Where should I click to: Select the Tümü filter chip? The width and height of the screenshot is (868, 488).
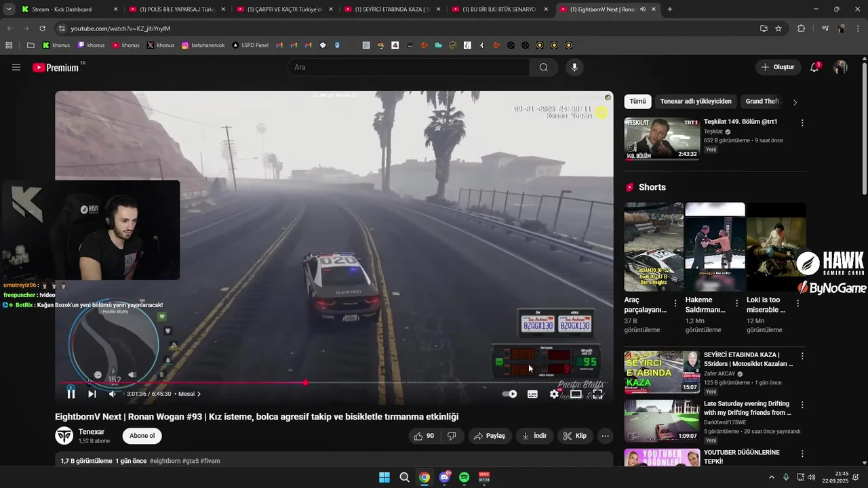pyautogui.click(x=638, y=102)
